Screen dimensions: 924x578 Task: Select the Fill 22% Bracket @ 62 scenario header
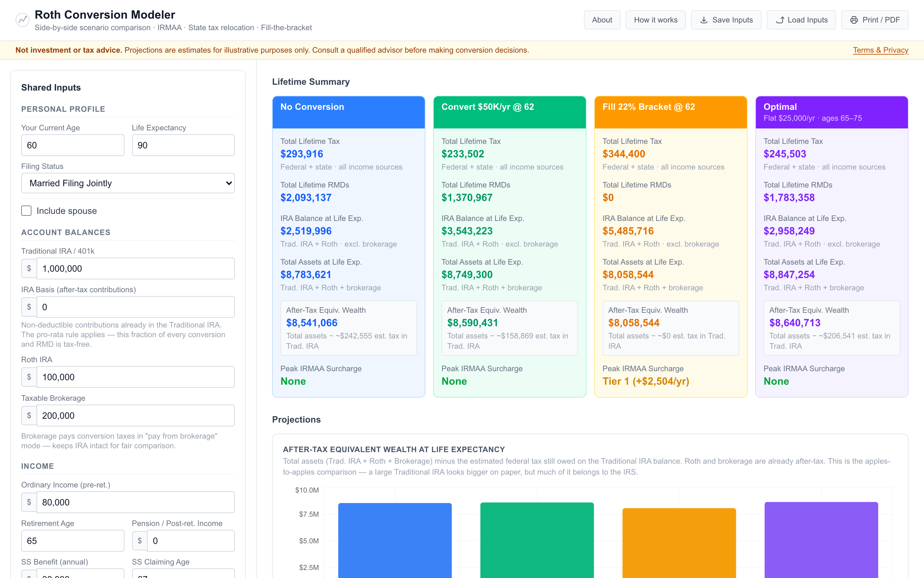coord(671,112)
